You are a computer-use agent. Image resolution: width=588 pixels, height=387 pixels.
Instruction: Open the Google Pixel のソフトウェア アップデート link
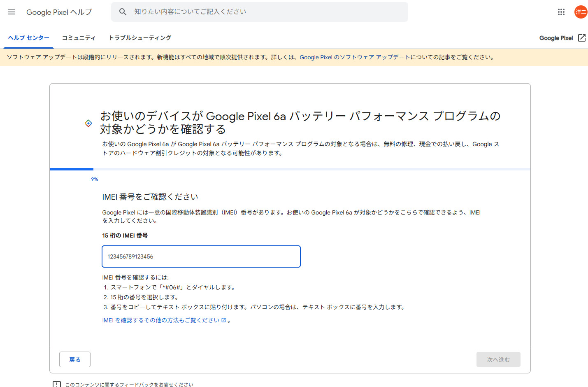click(355, 57)
